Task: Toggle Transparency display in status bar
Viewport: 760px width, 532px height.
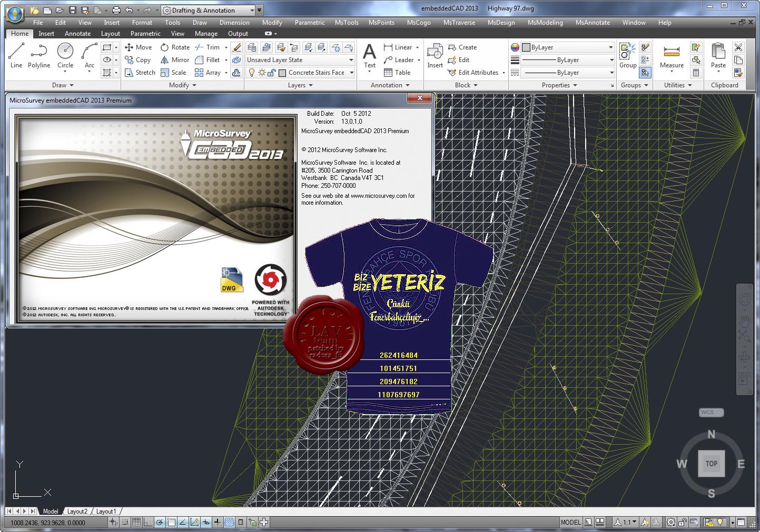Action: click(x=229, y=523)
